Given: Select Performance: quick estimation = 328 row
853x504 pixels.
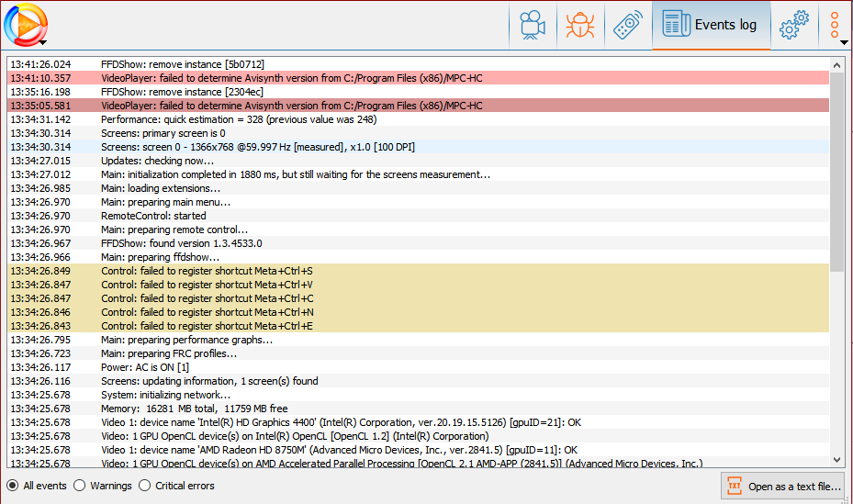Looking at the screenshot, I should pyautogui.click(x=419, y=119).
